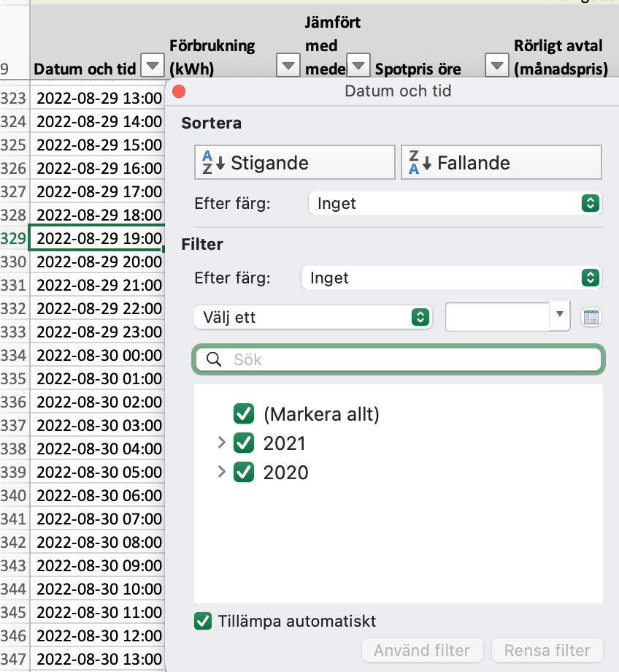Close the Datum och tid filter panel
The width and height of the screenshot is (619, 672).
tap(179, 91)
